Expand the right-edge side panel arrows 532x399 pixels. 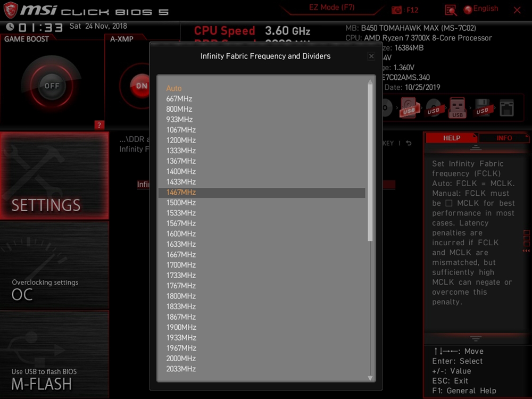[526, 251]
